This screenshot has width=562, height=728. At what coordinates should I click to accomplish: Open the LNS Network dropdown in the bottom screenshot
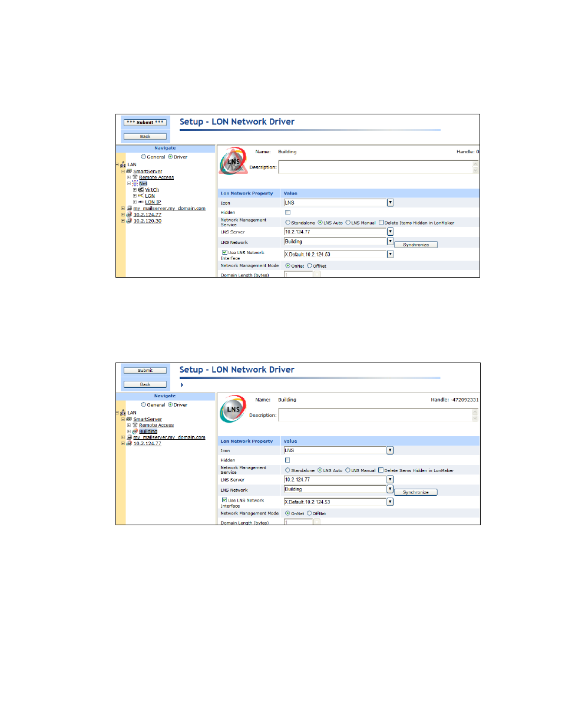click(x=390, y=489)
